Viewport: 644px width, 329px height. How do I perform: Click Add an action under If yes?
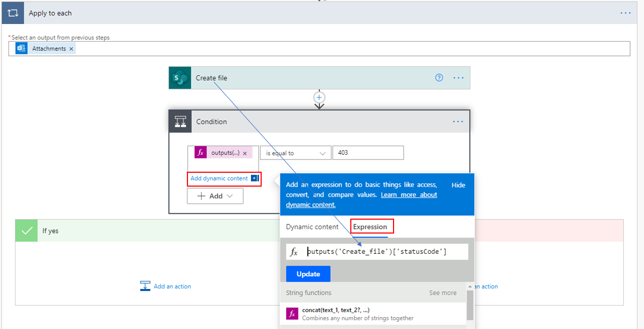coord(172,286)
